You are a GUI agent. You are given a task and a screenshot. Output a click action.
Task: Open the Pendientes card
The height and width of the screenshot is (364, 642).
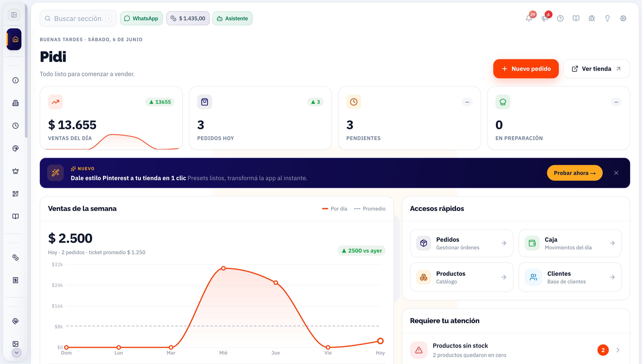point(409,118)
